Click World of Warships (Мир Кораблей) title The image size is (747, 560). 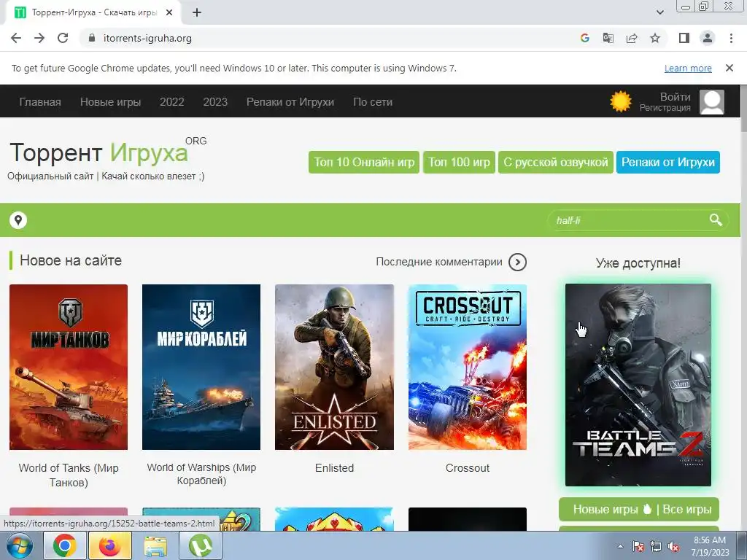click(201, 474)
